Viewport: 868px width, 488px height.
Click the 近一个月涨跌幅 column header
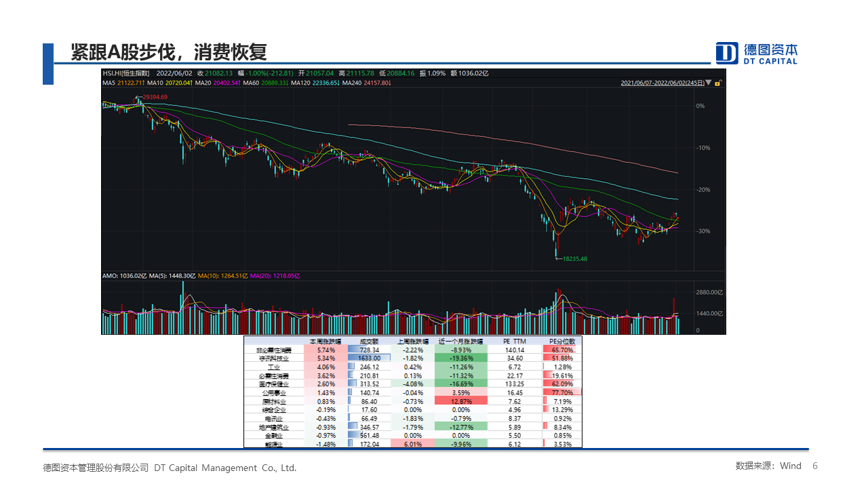(460, 342)
